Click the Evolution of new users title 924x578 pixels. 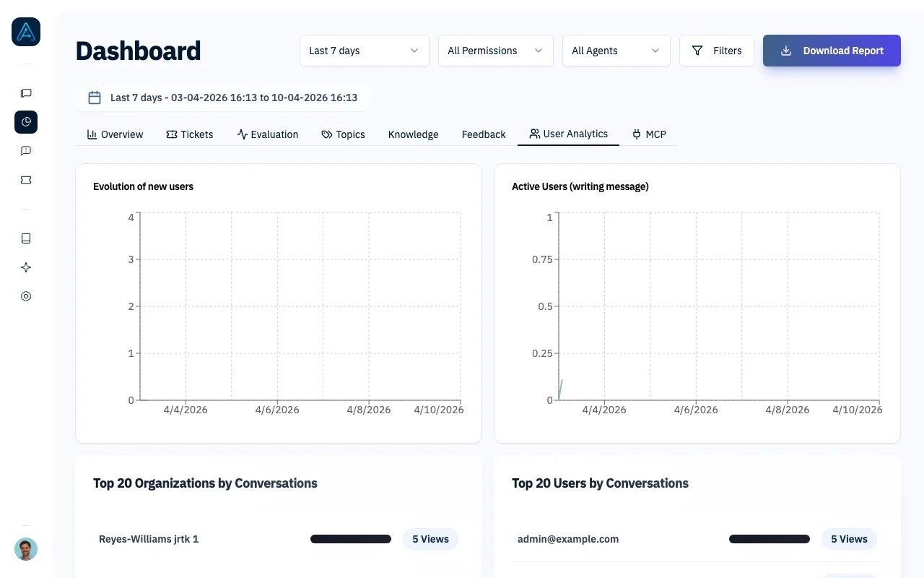tap(143, 186)
